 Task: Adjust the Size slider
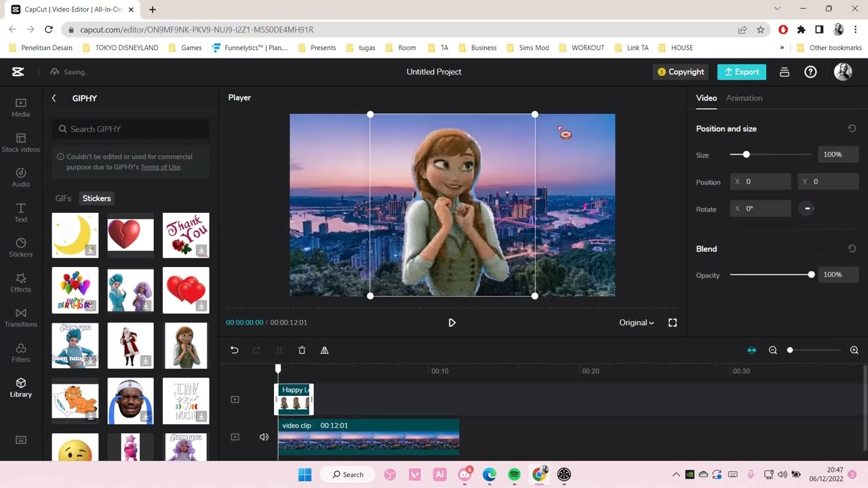click(x=770, y=155)
